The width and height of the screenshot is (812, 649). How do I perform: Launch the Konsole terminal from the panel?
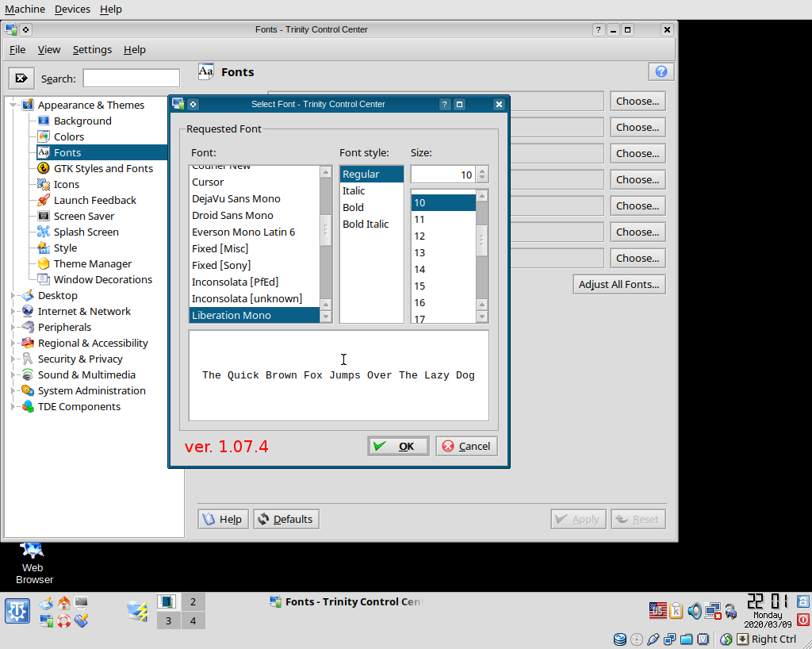click(82, 603)
